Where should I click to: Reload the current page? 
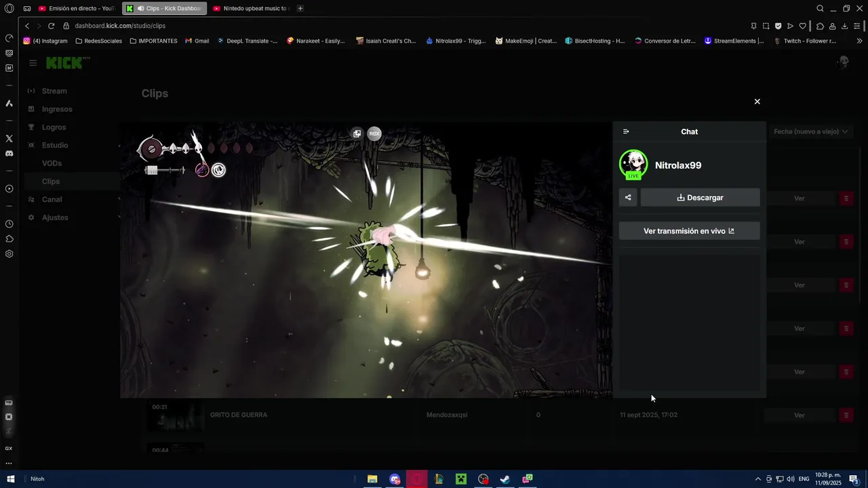(51, 26)
